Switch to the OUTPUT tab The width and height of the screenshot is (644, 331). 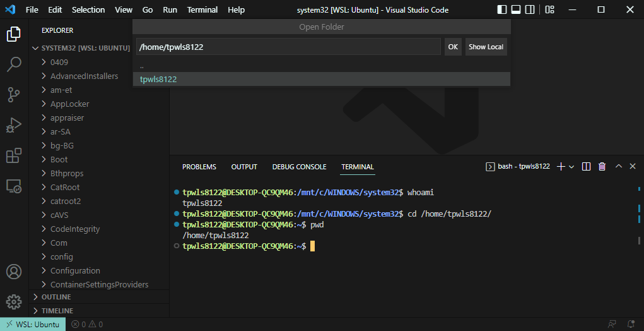click(x=244, y=167)
